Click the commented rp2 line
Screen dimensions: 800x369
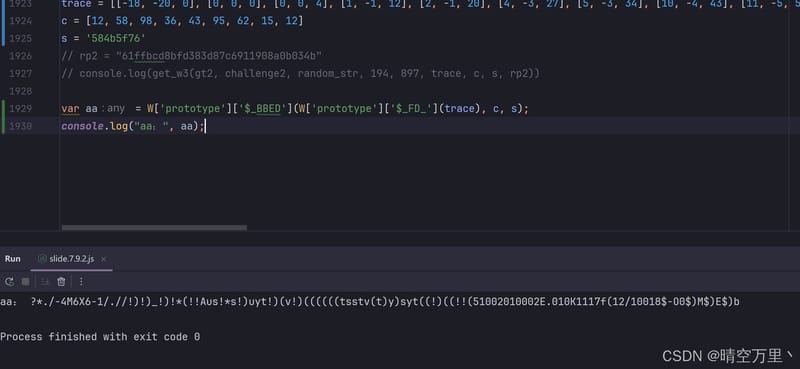coord(191,56)
